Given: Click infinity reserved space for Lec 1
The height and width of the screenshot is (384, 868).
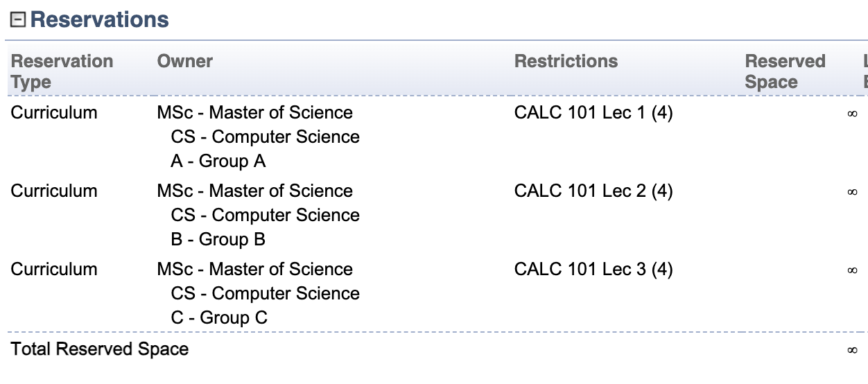Looking at the screenshot, I should point(852,114).
